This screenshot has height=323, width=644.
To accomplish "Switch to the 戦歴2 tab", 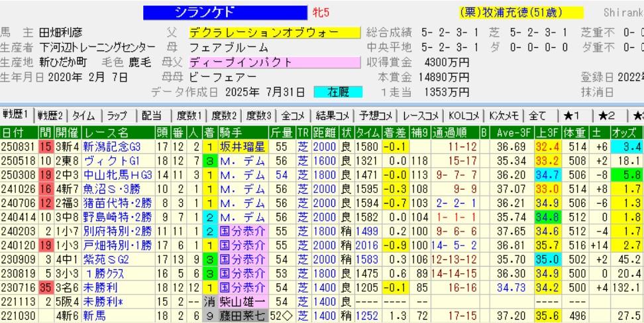I will point(51,115).
